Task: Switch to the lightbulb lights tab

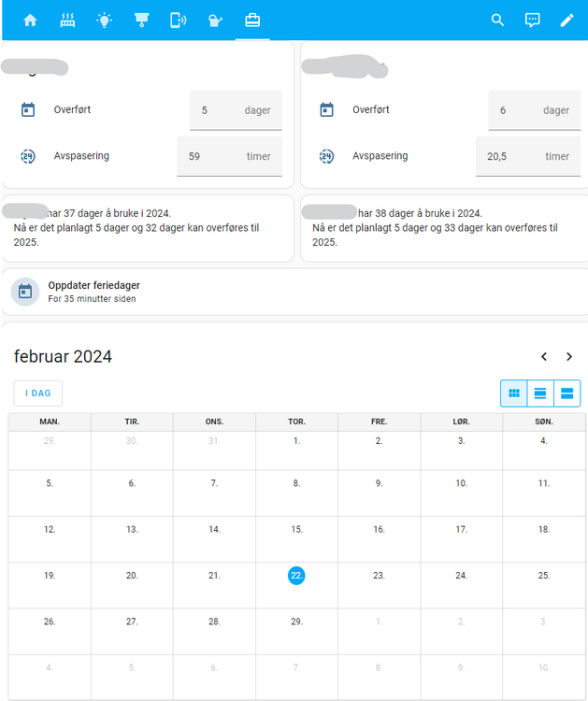Action: (x=104, y=20)
